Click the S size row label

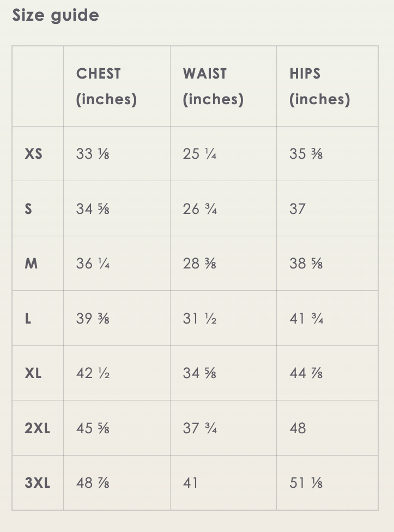click(28, 209)
